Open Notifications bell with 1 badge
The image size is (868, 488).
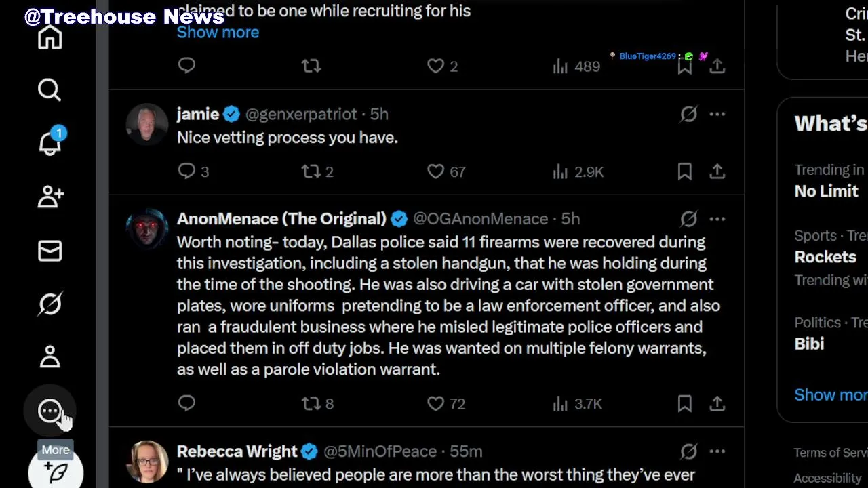pos(50,143)
